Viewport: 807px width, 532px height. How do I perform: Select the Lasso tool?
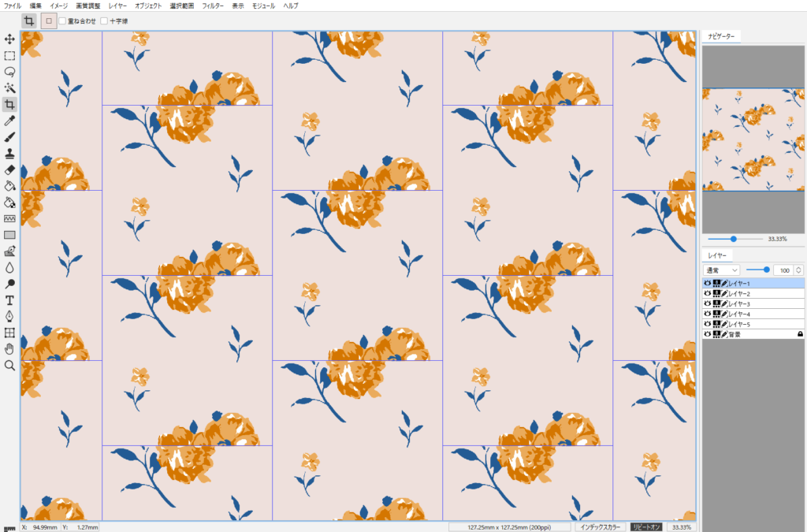[9, 72]
